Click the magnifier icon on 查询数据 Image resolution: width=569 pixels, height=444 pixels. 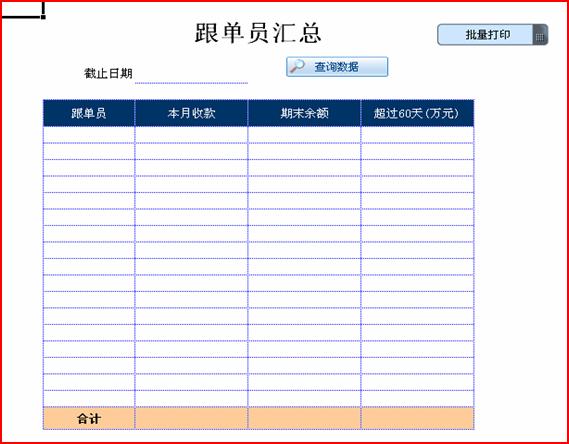click(298, 66)
